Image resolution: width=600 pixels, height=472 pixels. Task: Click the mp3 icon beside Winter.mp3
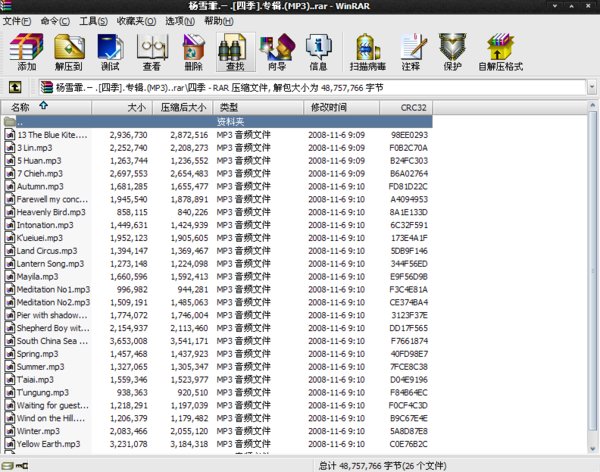[x=10, y=431]
